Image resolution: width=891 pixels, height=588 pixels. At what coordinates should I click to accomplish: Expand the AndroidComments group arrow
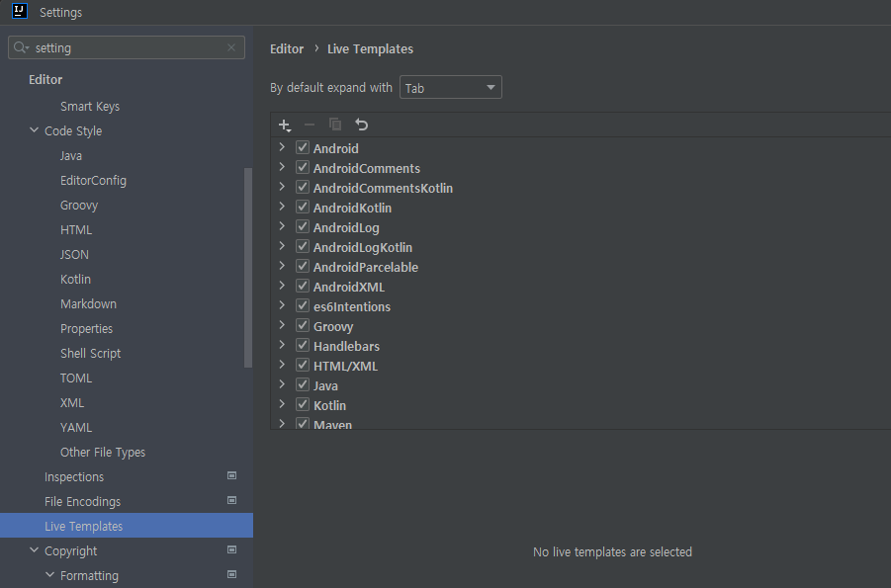tap(282, 167)
